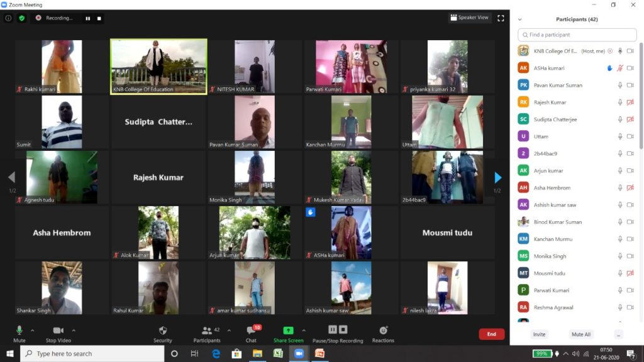
Task: Click the green Share Screen icon
Action: 288,331
